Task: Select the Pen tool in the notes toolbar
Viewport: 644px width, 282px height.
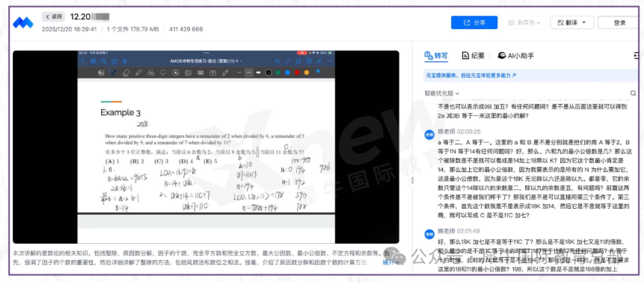Action: [113, 73]
